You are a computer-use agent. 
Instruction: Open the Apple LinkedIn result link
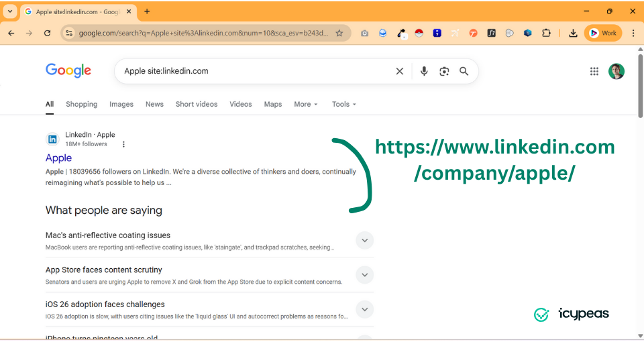[59, 158]
